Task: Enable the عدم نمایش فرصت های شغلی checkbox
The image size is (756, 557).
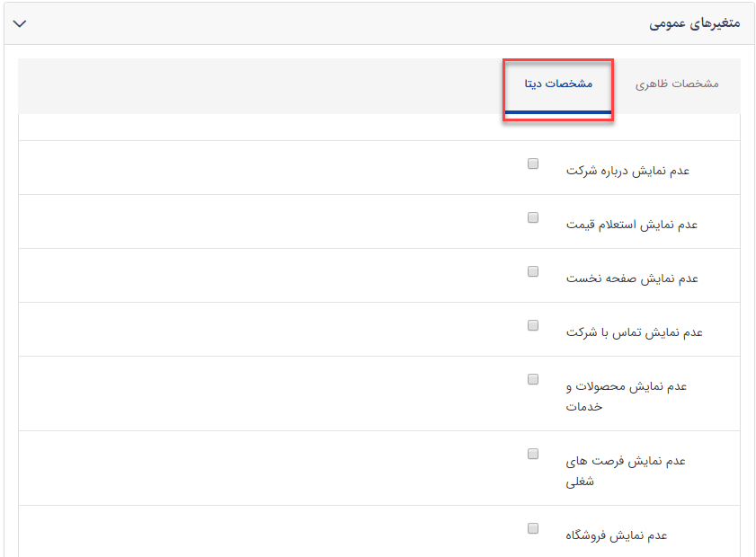Action: pyautogui.click(x=533, y=454)
